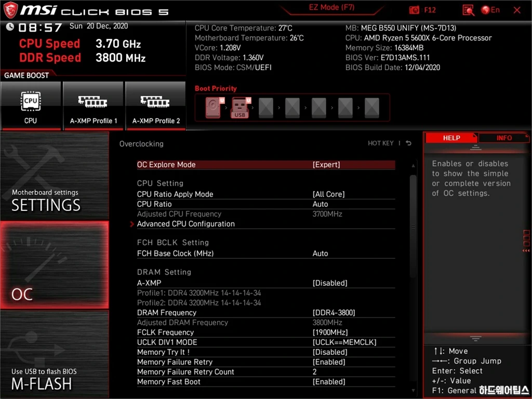Open Motherboard SETTINGS section
This screenshot has width=532, height=399.
coord(55,176)
